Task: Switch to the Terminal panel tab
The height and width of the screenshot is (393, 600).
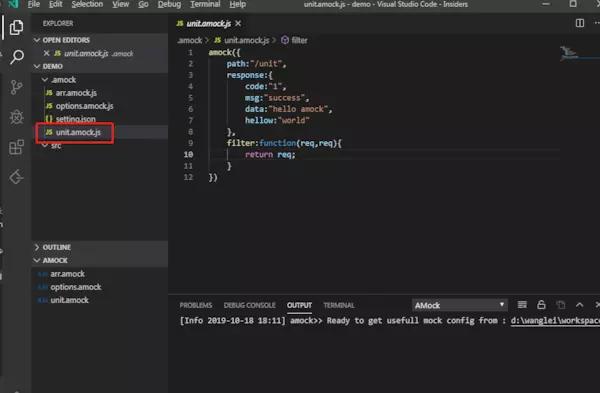Action: pos(339,305)
